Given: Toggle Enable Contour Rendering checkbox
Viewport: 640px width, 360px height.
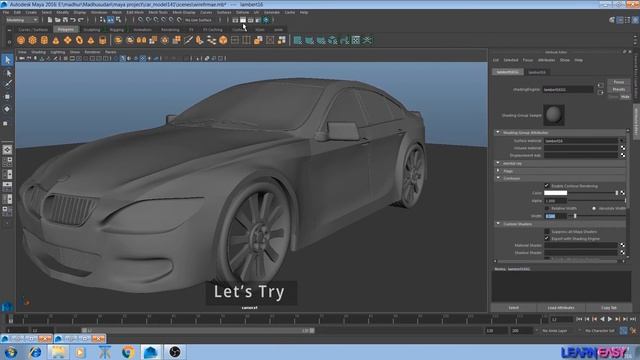Looking at the screenshot, I should click(547, 186).
